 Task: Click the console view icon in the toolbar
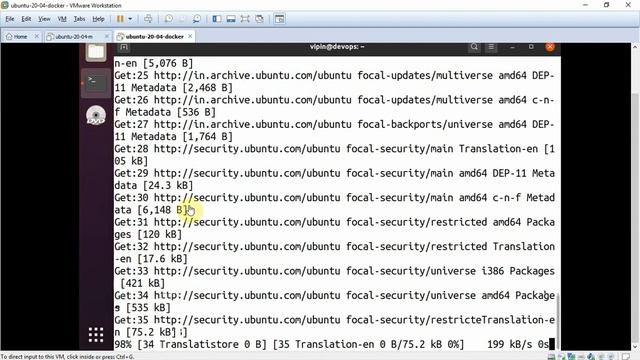(x=280, y=19)
